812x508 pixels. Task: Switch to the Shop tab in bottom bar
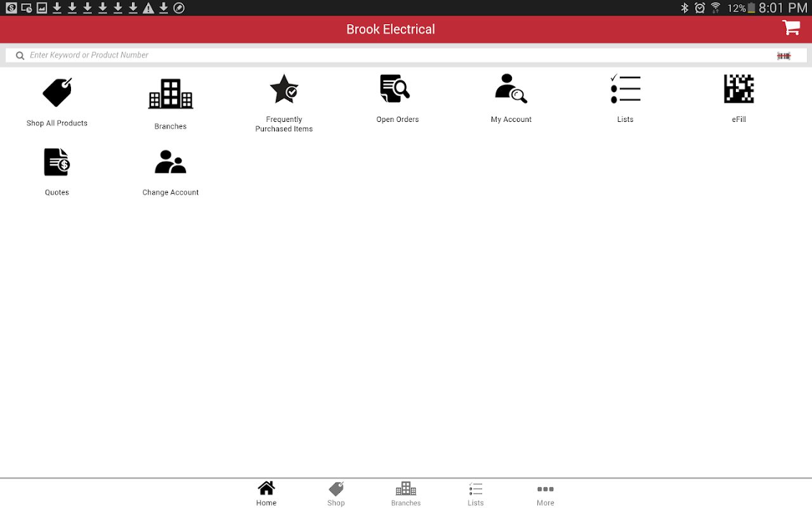coord(336,493)
